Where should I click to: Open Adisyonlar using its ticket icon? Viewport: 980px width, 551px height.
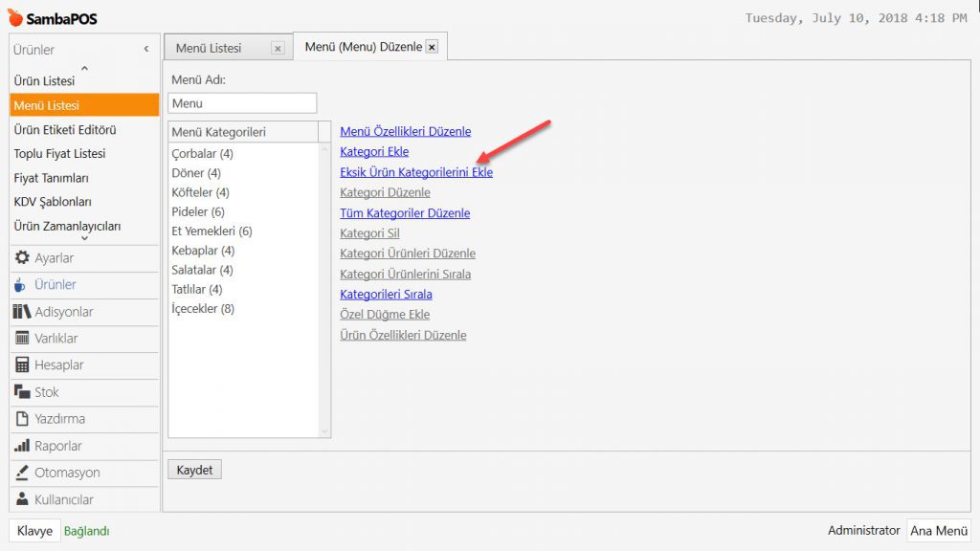[x=22, y=312]
